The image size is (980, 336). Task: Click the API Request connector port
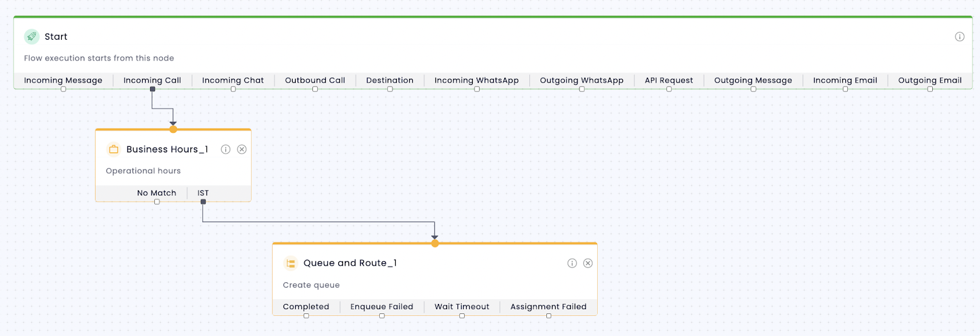pos(669,89)
